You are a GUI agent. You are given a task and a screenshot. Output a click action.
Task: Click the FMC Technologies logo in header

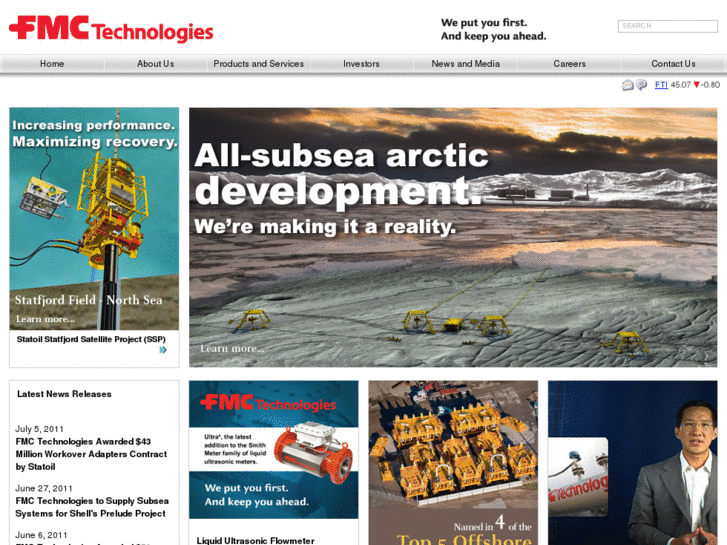click(111, 29)
